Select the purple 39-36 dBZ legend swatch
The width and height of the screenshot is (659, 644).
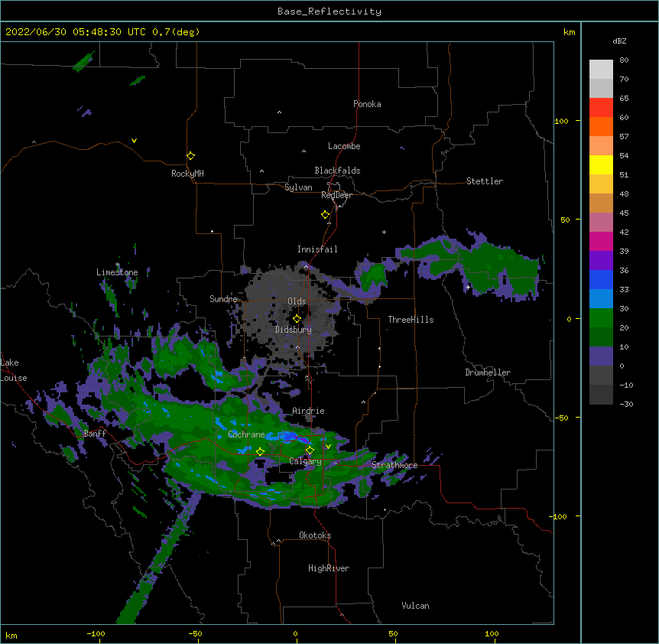click(x=601, y=260)
